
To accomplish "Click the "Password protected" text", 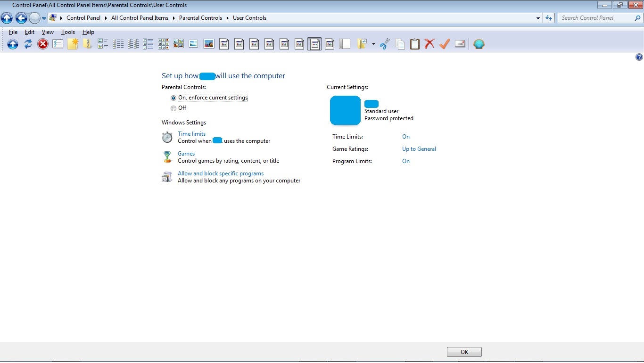I will click(389, 118).
